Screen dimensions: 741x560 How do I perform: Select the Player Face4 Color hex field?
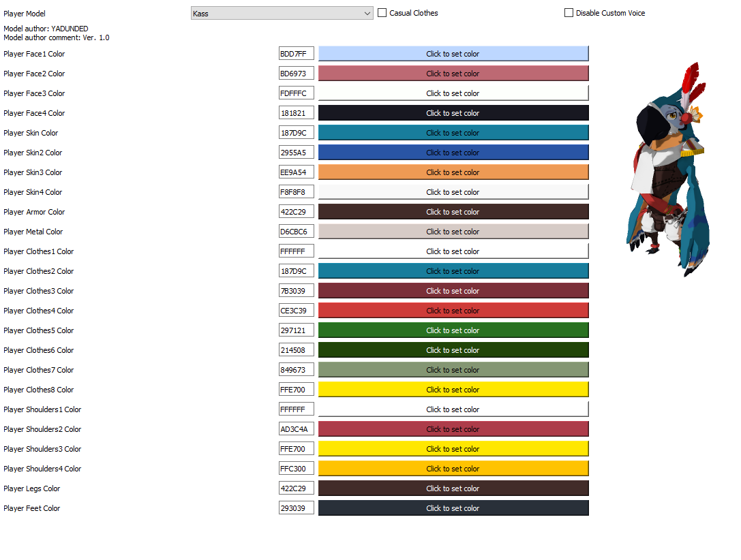point(297,113)
